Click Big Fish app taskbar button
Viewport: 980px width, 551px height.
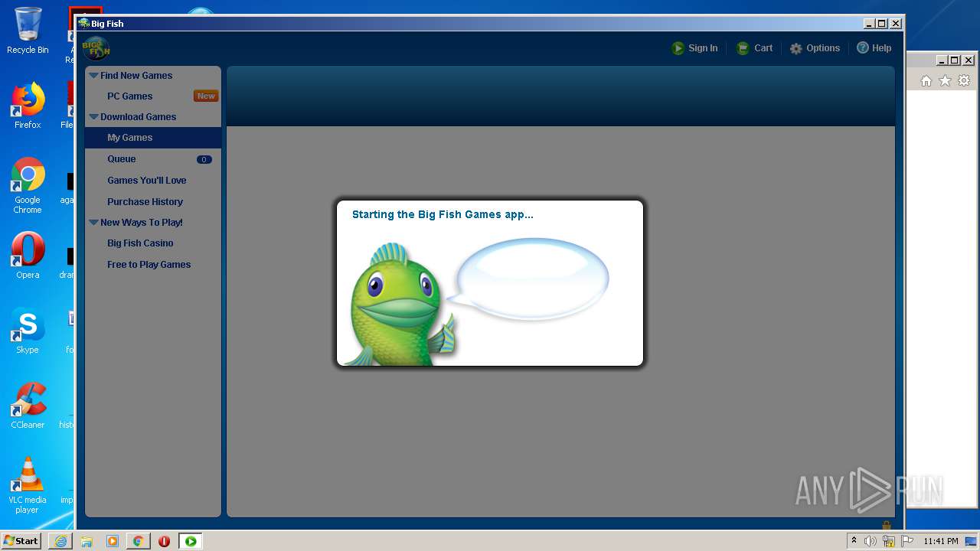[x=191, y=541]
